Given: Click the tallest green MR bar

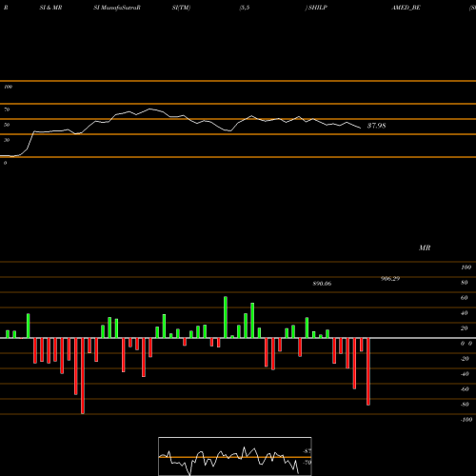Looking at the screenshot, I should coord(226,317).
